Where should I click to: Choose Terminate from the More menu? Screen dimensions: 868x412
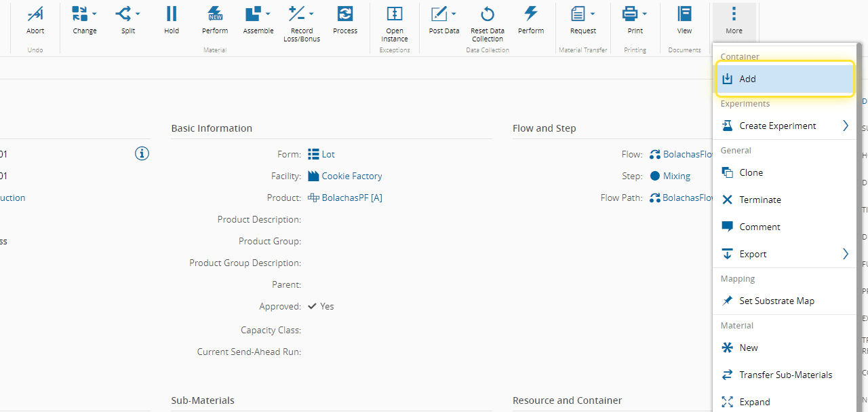click(759, 200)
